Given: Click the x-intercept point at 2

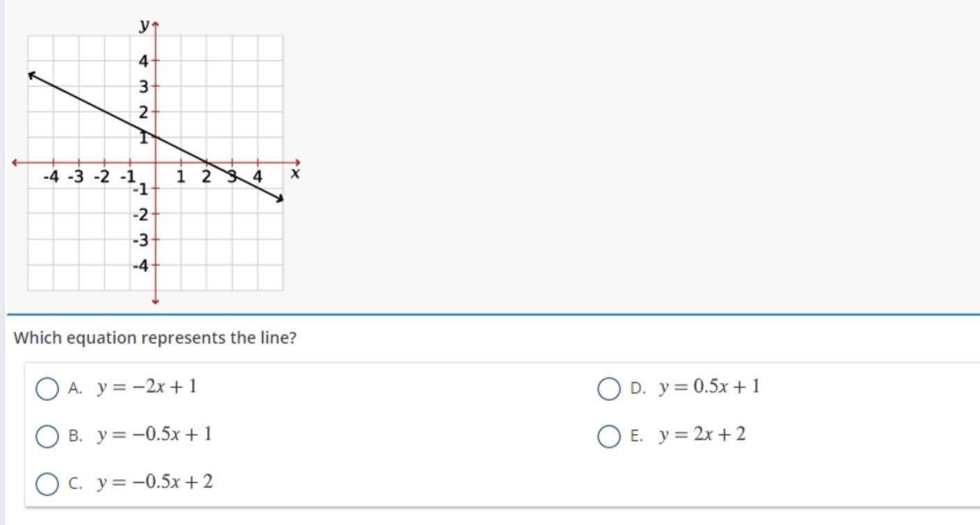Looking at the screenshot, I should 206,163.
